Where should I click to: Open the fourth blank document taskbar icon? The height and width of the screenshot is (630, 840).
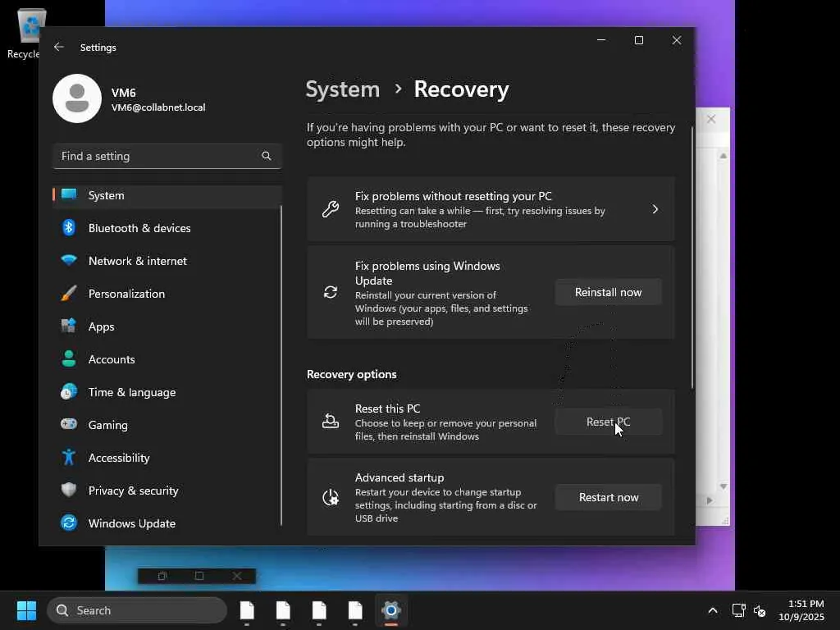click(356, 610)
